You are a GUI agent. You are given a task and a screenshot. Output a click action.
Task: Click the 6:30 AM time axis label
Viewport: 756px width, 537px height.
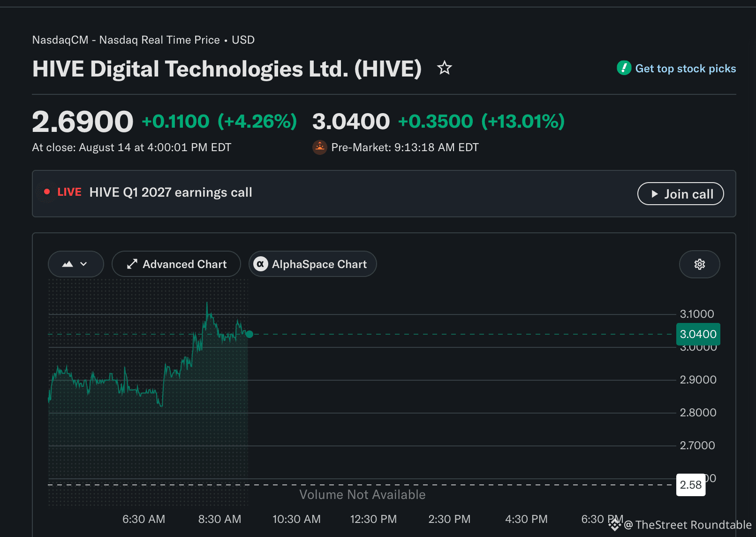[144, 519]
